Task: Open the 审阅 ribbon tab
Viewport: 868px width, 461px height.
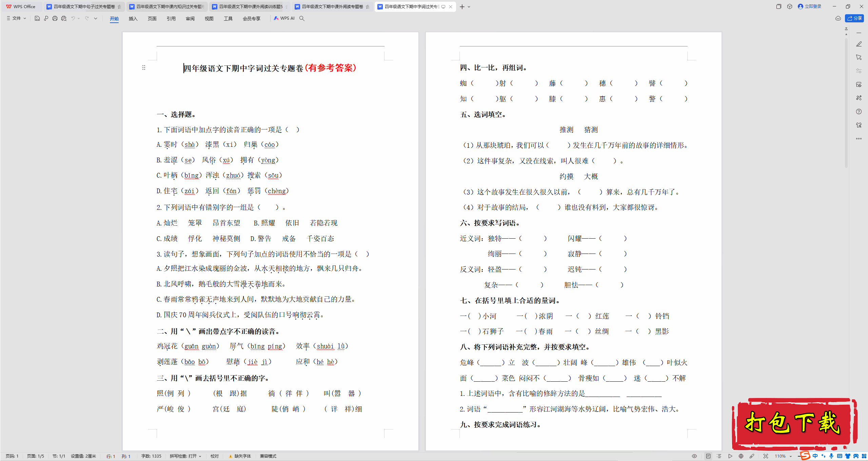Action: [190, 19]
